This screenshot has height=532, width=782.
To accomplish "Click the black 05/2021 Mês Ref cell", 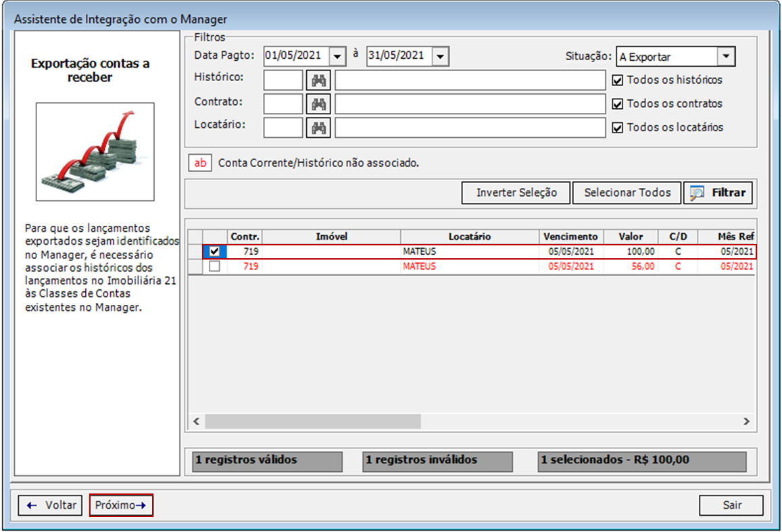I will click(727, 251).
